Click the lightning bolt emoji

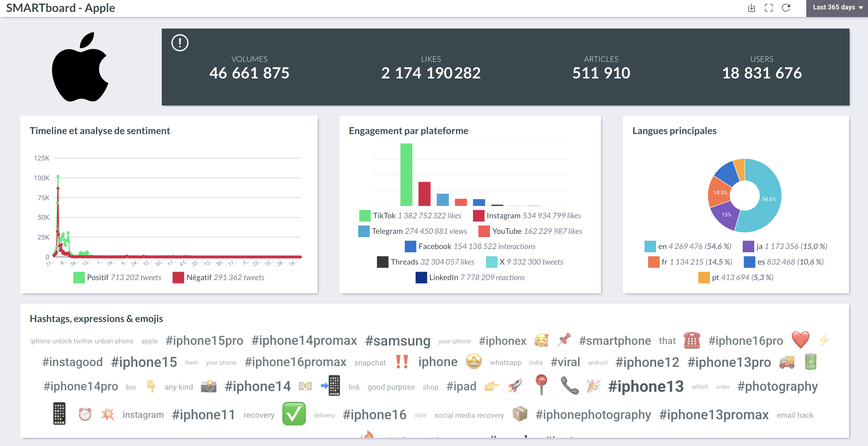(x=824, y=340)
